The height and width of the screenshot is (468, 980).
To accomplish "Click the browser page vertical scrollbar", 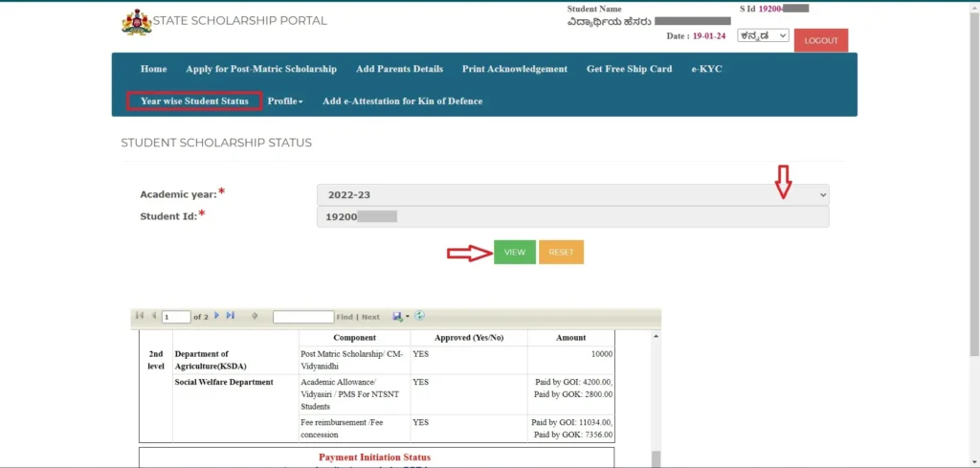I will point(973,183).
